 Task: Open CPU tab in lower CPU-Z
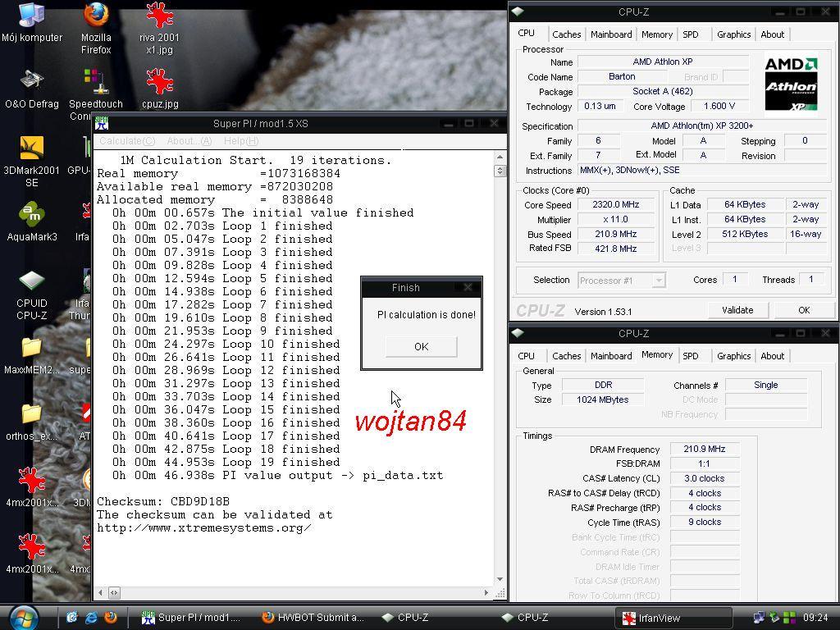pos(526,356)
